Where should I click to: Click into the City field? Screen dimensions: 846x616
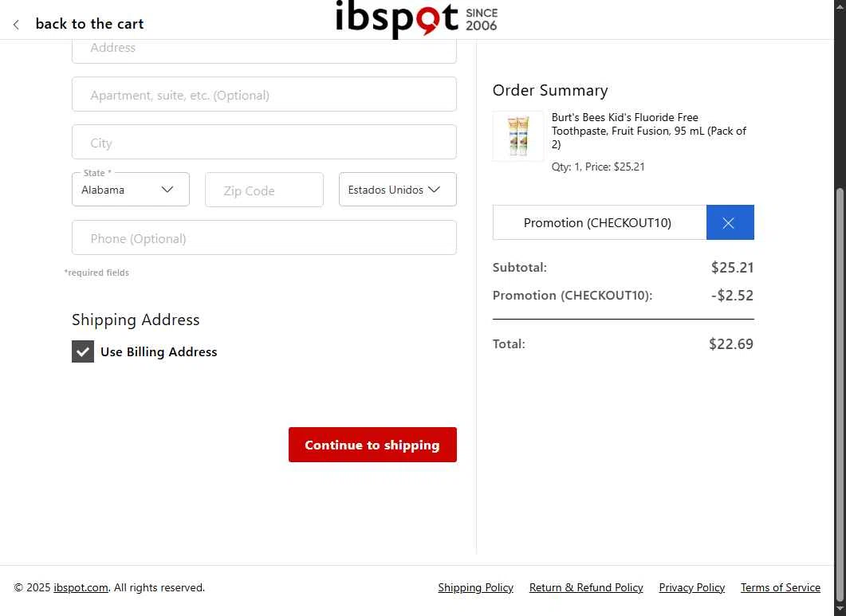264,143
